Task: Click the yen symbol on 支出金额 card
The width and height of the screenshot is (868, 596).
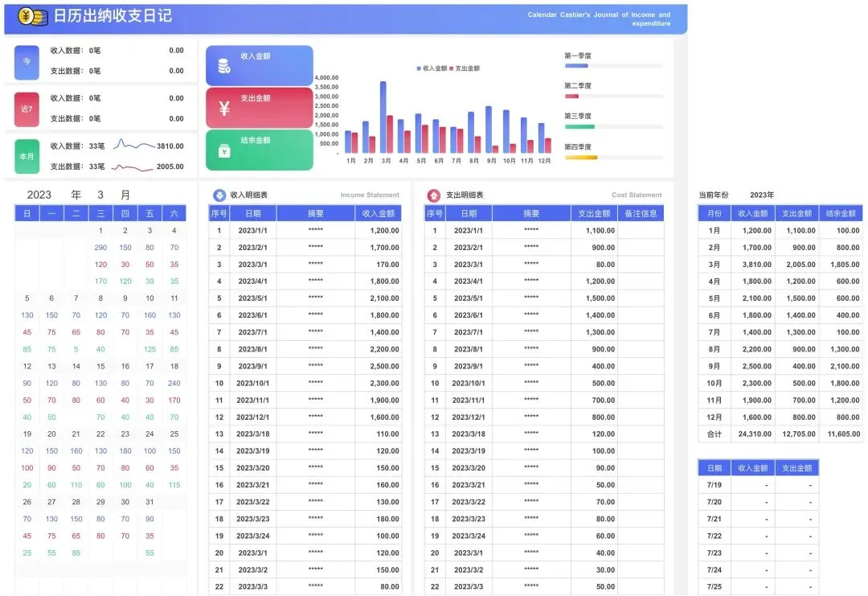Action: (224, 108)
